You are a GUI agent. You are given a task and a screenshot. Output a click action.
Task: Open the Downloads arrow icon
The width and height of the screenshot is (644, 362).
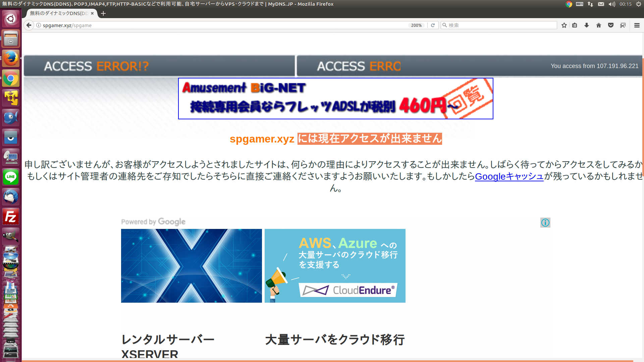click(x=587, y=25)
